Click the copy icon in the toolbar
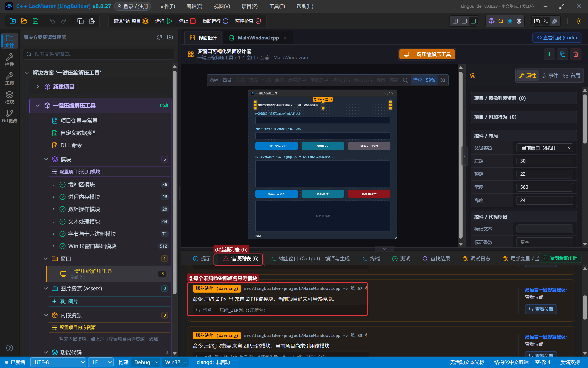588x368 pixels. click(80, 21)
